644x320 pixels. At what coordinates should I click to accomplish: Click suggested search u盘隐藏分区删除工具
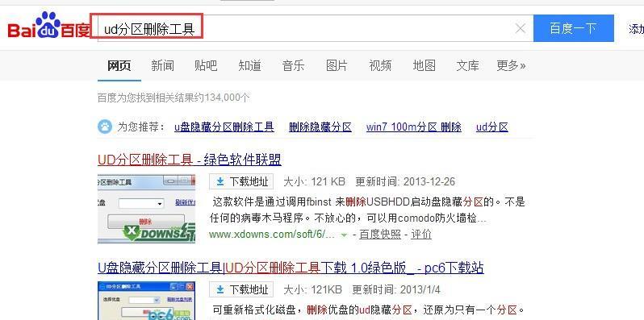point(224,127)
